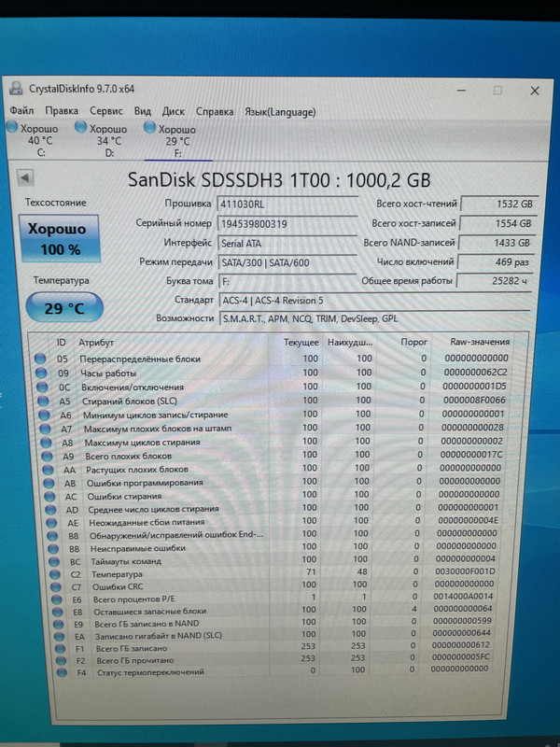560x747 pixels.
Task: Click the Хорошо 100 % health status button
Action: click(x=60, y=239)
